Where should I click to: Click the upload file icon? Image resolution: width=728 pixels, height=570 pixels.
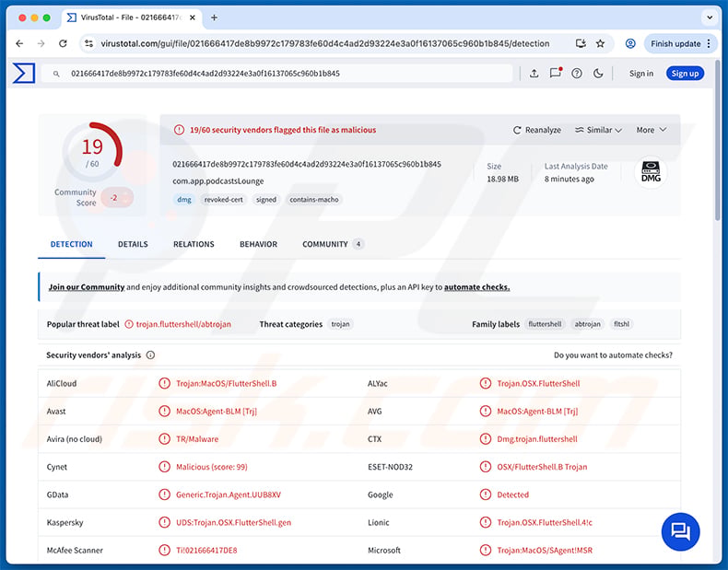[534, 74]
